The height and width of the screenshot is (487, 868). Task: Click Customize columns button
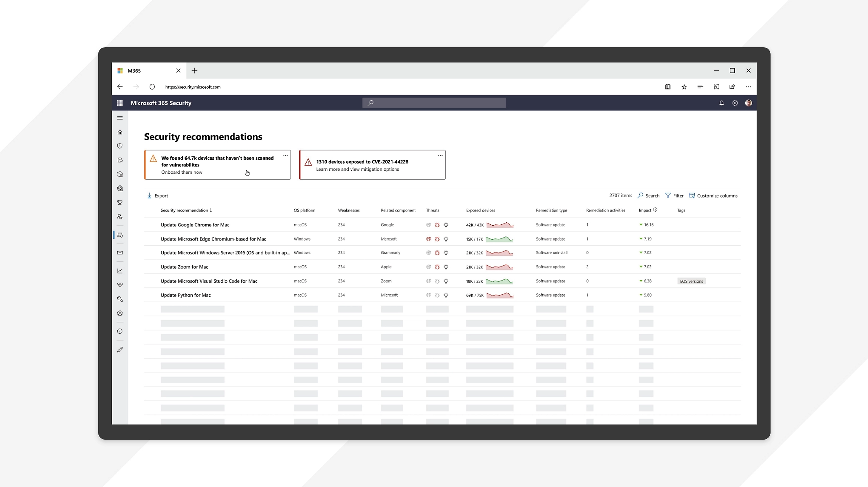713,196
